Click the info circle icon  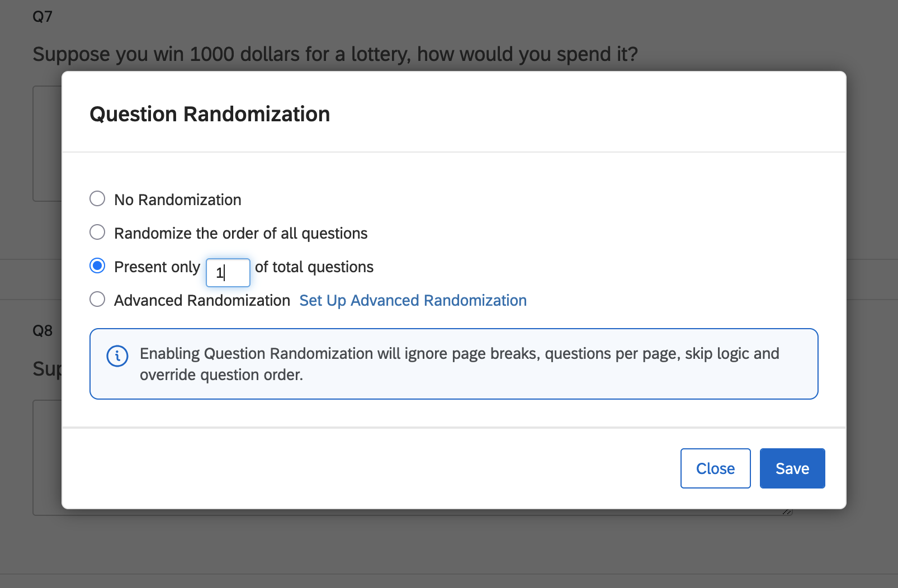point(117,356)
